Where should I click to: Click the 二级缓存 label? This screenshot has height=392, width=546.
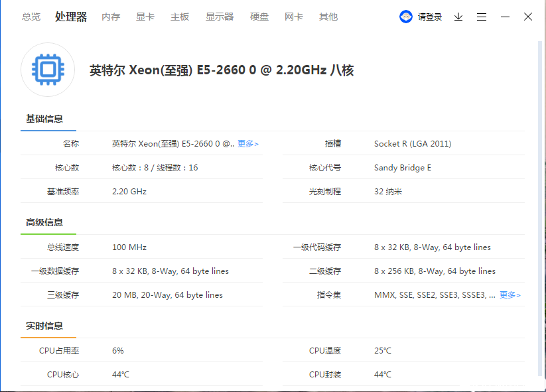[x=325, y=271]
